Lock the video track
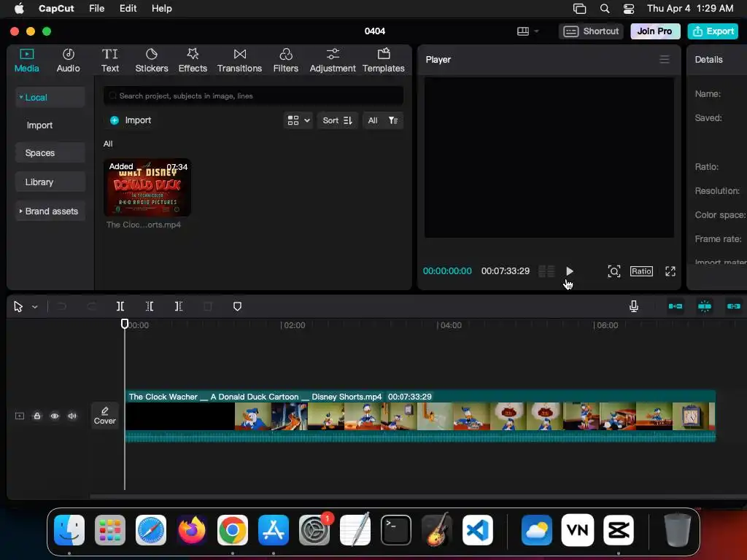 tap(36, 416)
